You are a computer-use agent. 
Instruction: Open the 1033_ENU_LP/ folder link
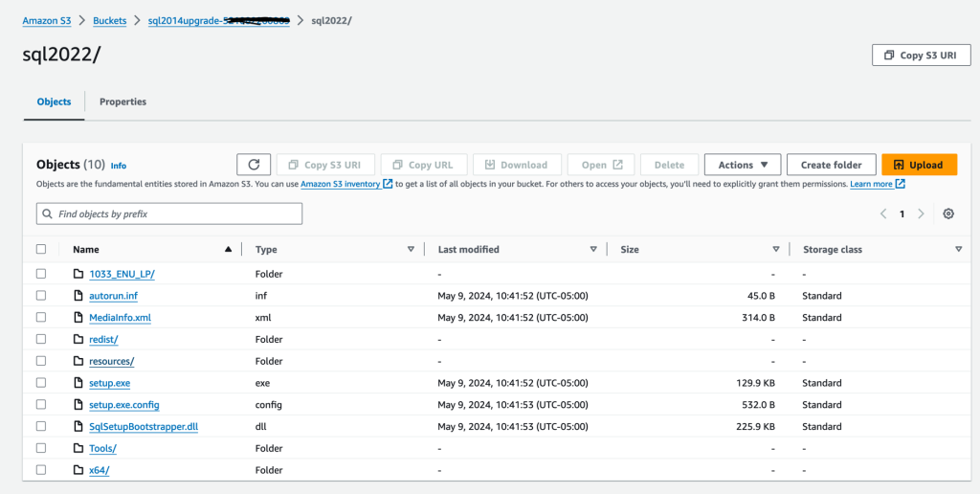click(122, 274)
